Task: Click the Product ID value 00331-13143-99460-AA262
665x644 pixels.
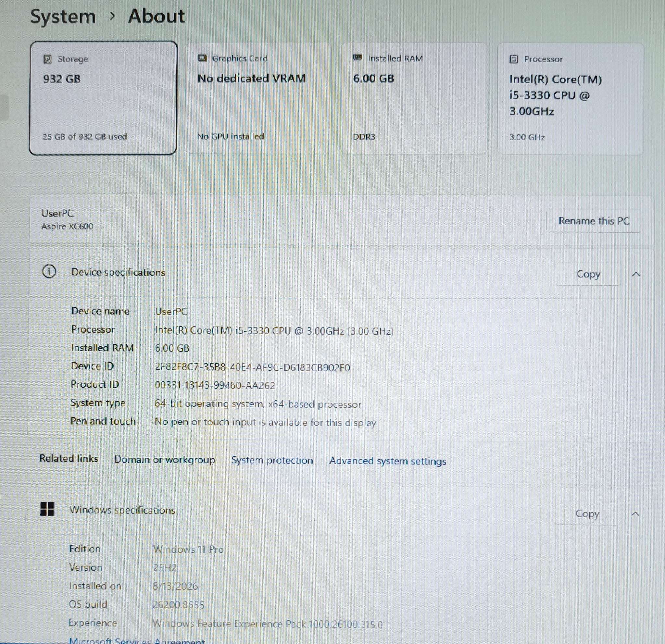Action: (x=215, y=385)
